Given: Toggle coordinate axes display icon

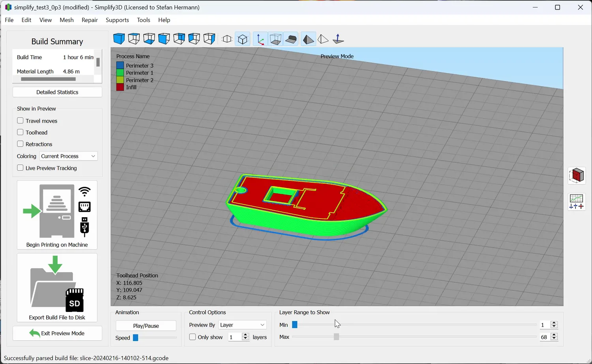Looking at the screenshot, I should [260, 39].
